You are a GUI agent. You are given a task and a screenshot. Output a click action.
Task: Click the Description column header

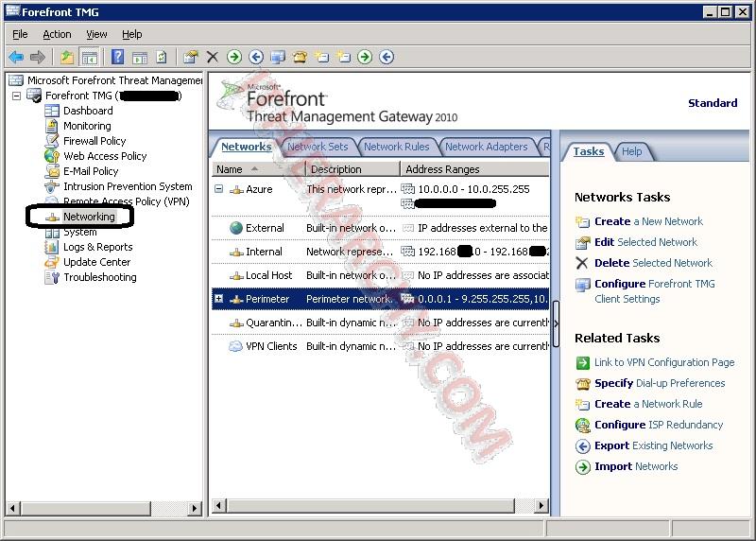(x=352, y=169)
